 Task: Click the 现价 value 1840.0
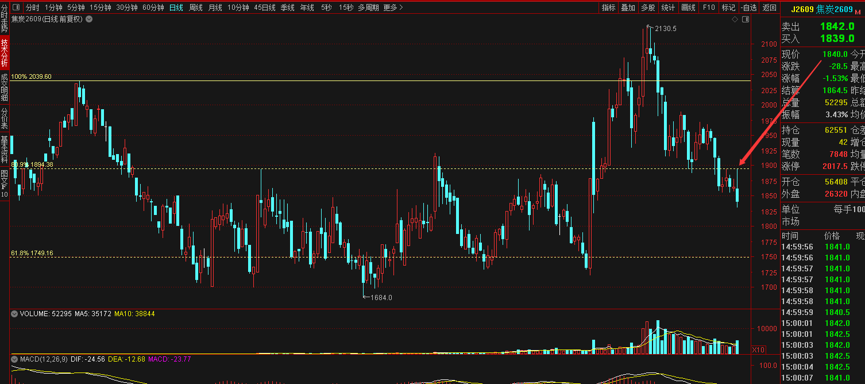835,54
